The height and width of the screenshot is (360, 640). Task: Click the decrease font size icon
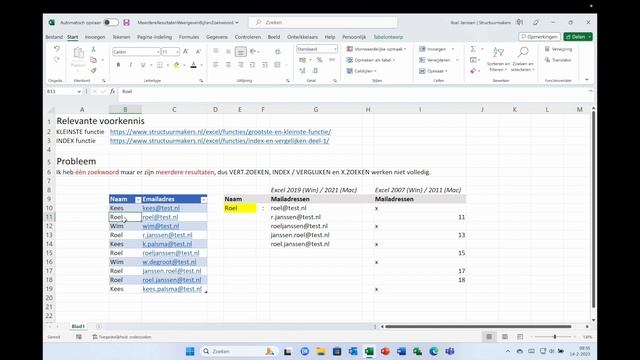pyautogui.click(x=198, y=51)
